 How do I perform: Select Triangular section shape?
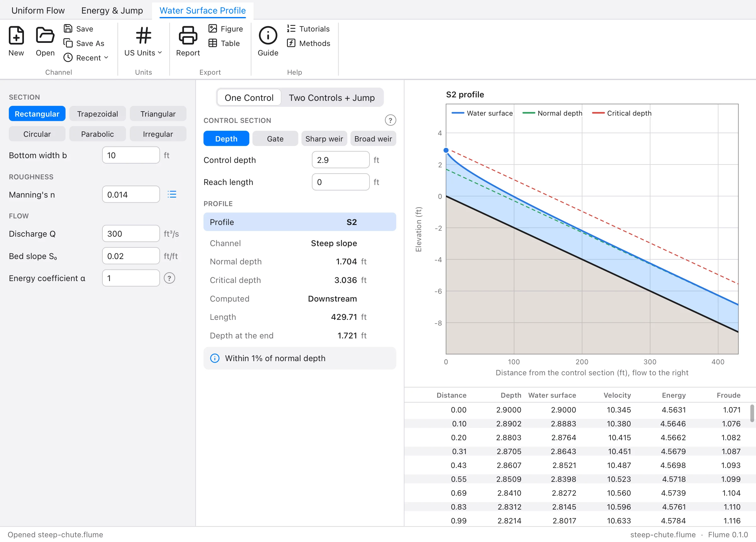(x=158, y=114)
